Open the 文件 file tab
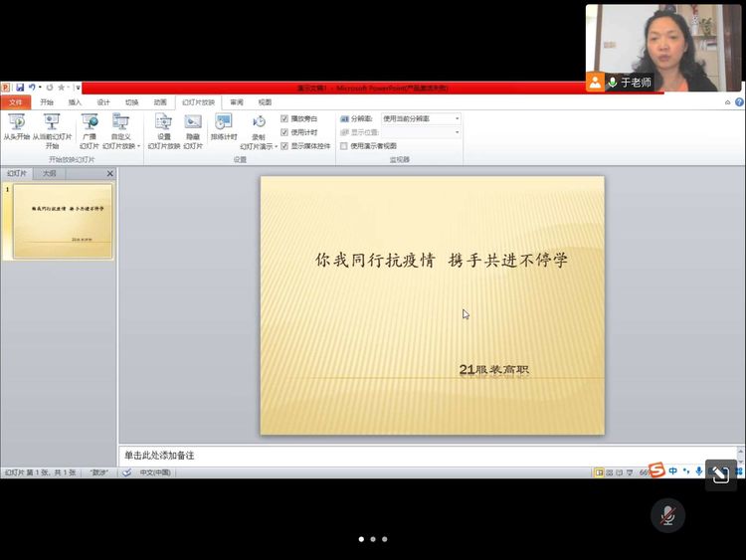 15,101
